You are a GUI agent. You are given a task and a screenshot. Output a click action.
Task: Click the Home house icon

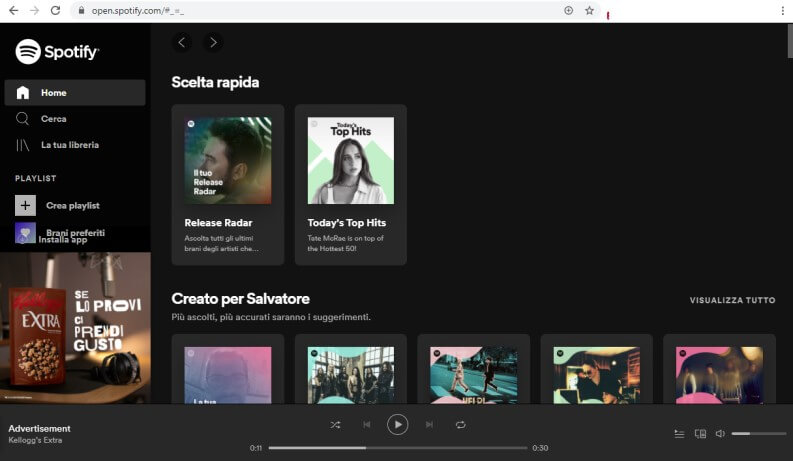click(22, 93)
